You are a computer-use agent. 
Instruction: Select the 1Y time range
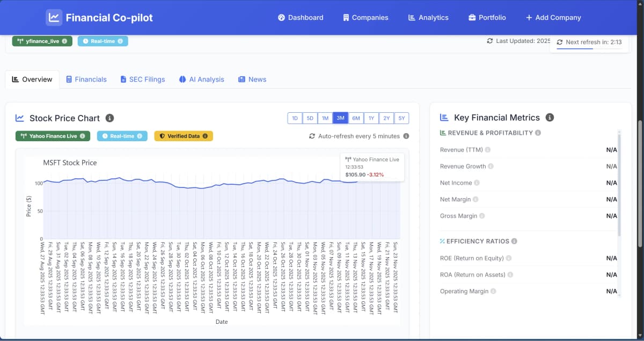(x=371, y=118)
